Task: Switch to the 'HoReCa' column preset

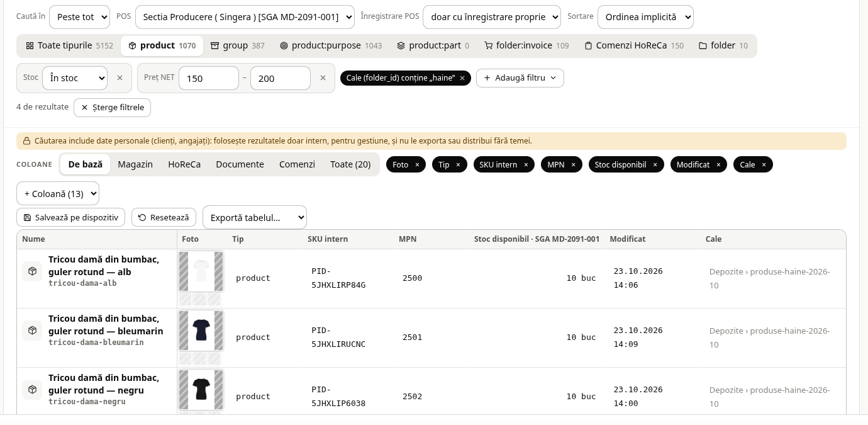Action: click(184, 164)
